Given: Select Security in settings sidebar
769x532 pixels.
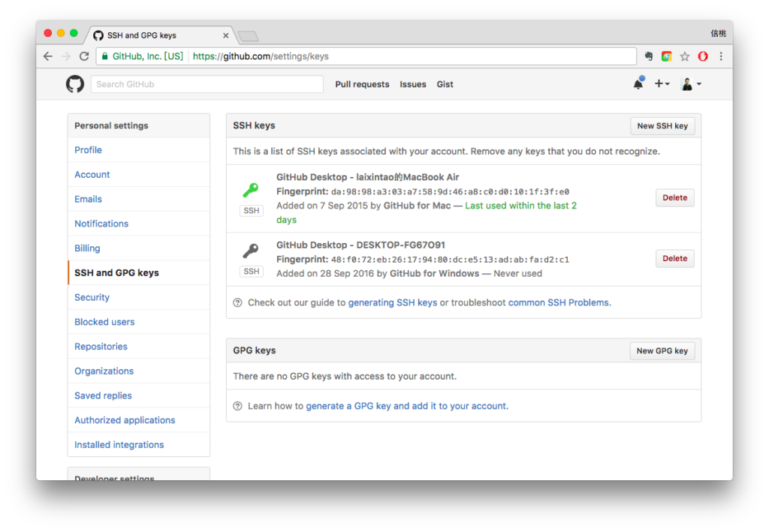Looking at the screenshot, I should (92, 297).
